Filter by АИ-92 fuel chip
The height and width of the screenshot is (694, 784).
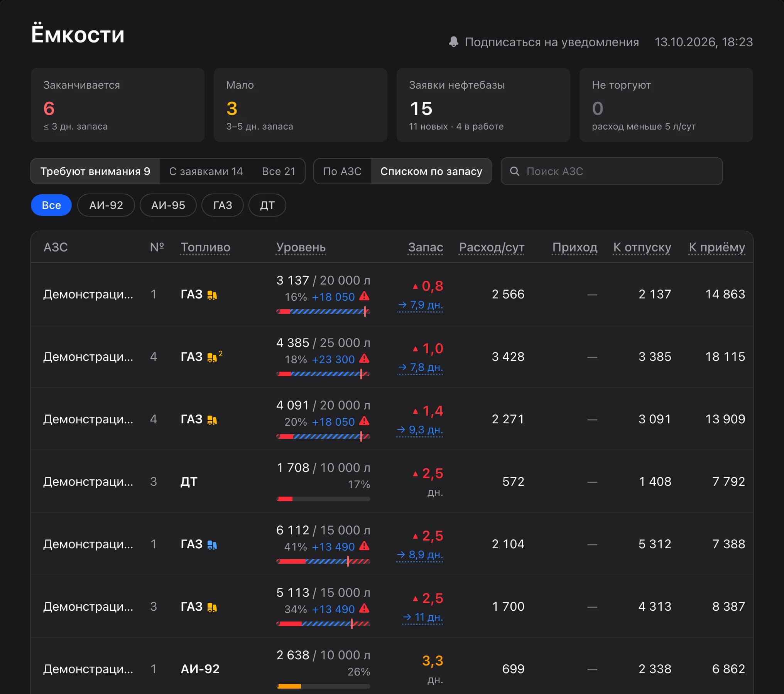[106, 205]
